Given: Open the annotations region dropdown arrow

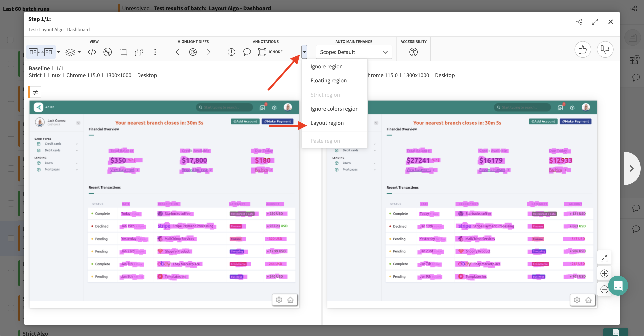Looking at the screenshot, I should click(304, 52).
